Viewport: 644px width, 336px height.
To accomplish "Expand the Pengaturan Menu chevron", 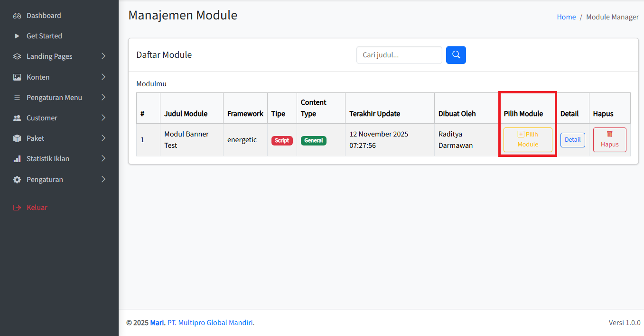I will [103, 97].
